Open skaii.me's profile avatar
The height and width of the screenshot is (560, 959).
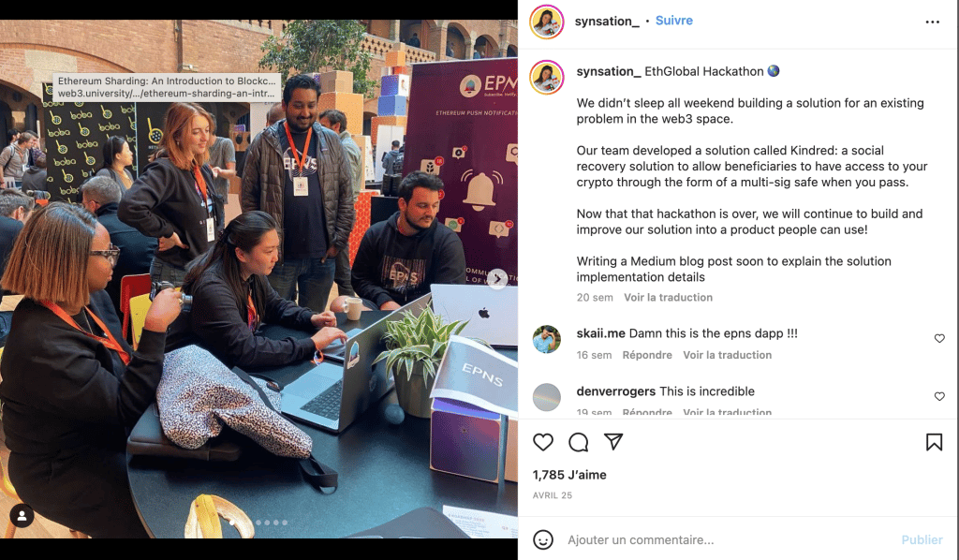tap(546, 339)
